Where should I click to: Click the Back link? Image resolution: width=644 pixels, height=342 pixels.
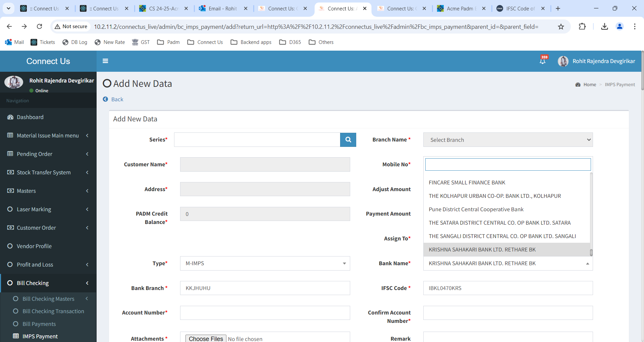(x=117, y=99)
